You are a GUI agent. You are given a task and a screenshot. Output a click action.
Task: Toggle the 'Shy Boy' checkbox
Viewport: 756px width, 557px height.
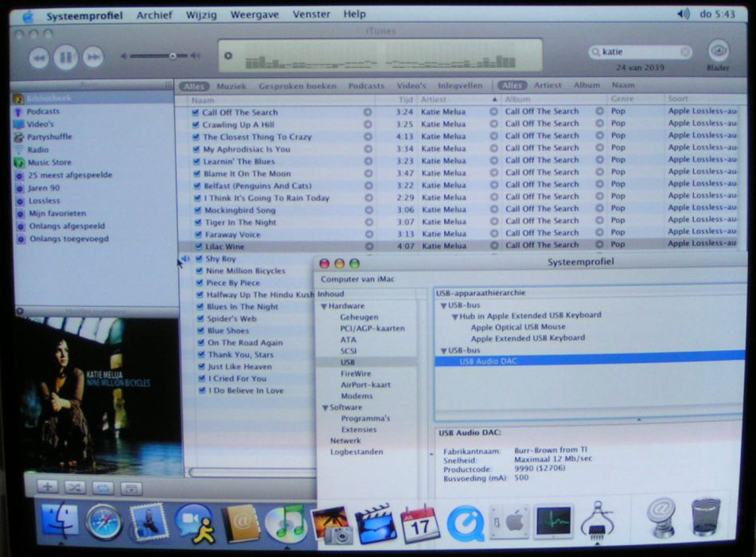pos(199,259)
